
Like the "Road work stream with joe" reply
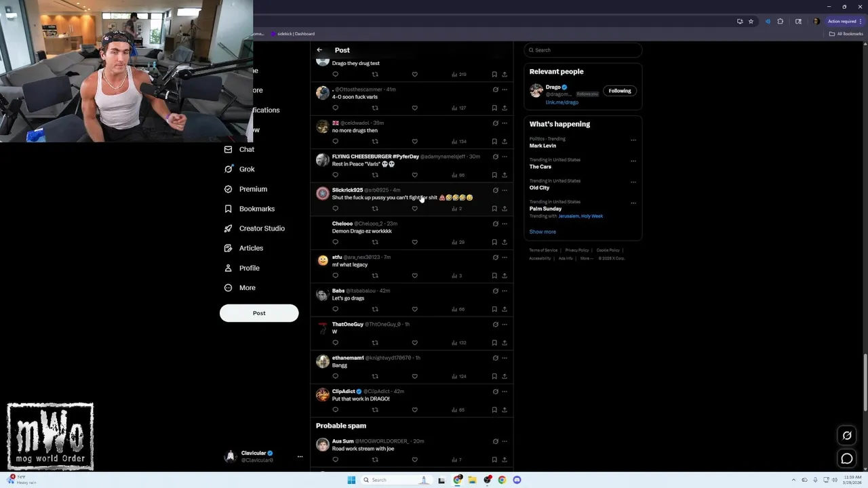tap(415, 460)
